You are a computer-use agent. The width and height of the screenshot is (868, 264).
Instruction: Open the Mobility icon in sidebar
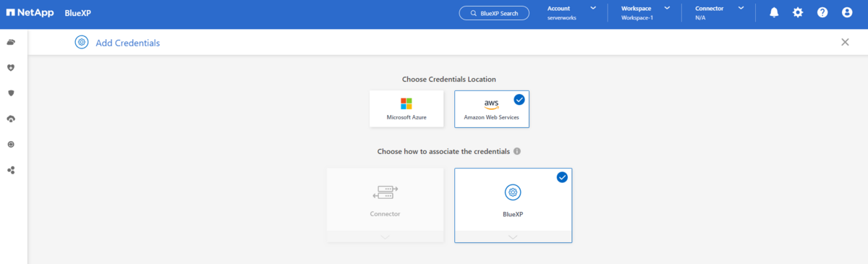[x=11, y=145]
